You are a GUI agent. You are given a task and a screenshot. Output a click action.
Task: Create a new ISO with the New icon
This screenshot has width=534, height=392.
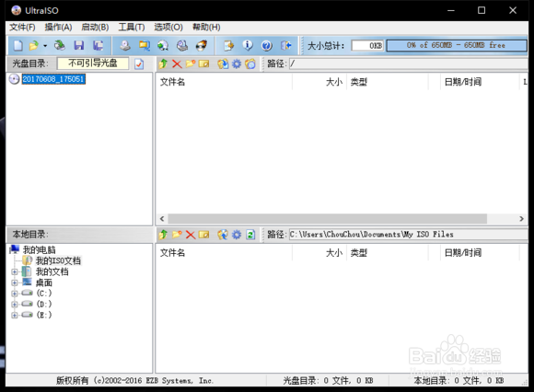pos(18,45)
